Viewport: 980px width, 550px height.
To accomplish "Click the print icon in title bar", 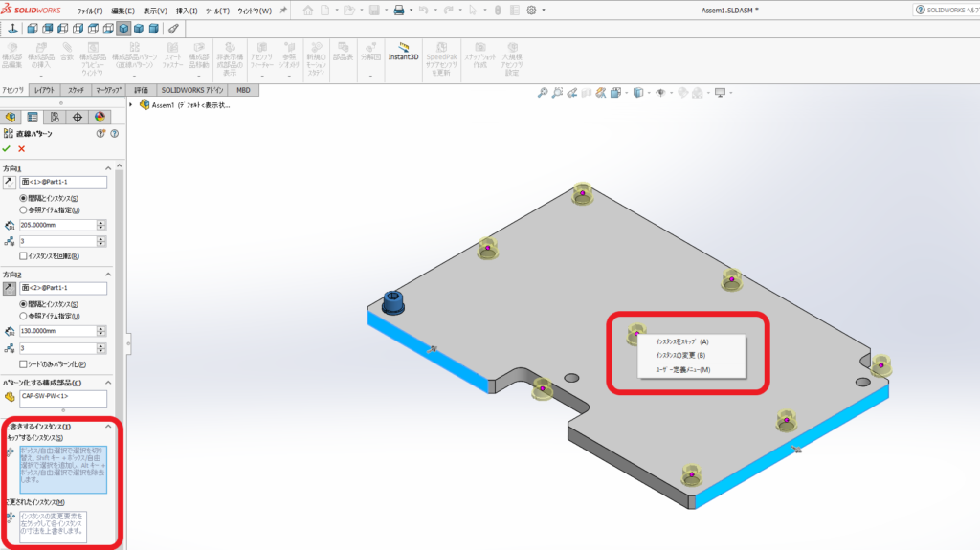I will pos(400,11).
